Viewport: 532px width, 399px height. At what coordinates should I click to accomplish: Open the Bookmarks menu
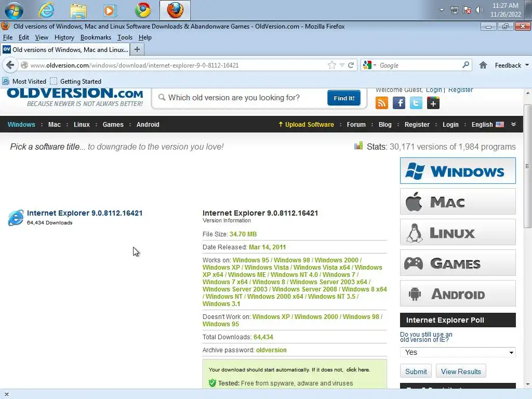(96, 37)
